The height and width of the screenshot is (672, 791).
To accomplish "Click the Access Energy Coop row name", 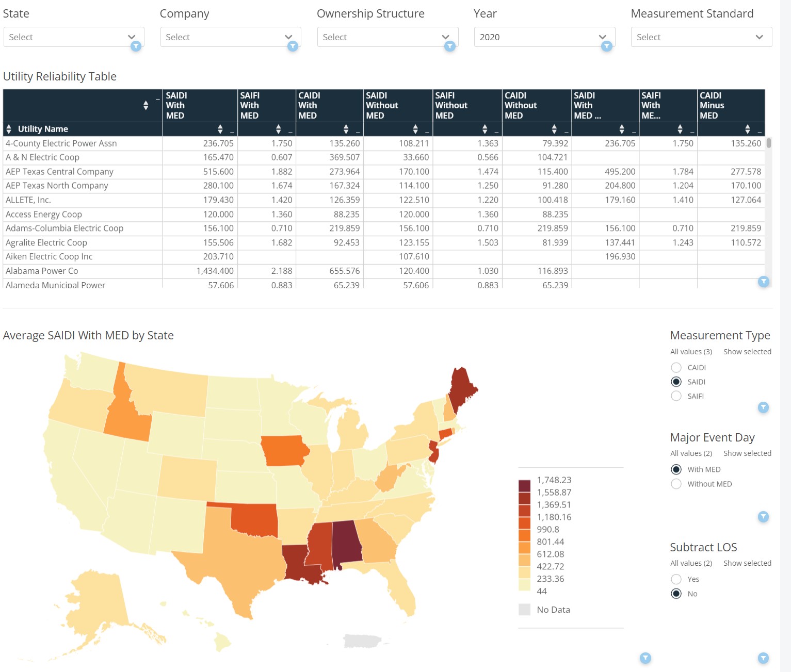I will coord(43,214).
